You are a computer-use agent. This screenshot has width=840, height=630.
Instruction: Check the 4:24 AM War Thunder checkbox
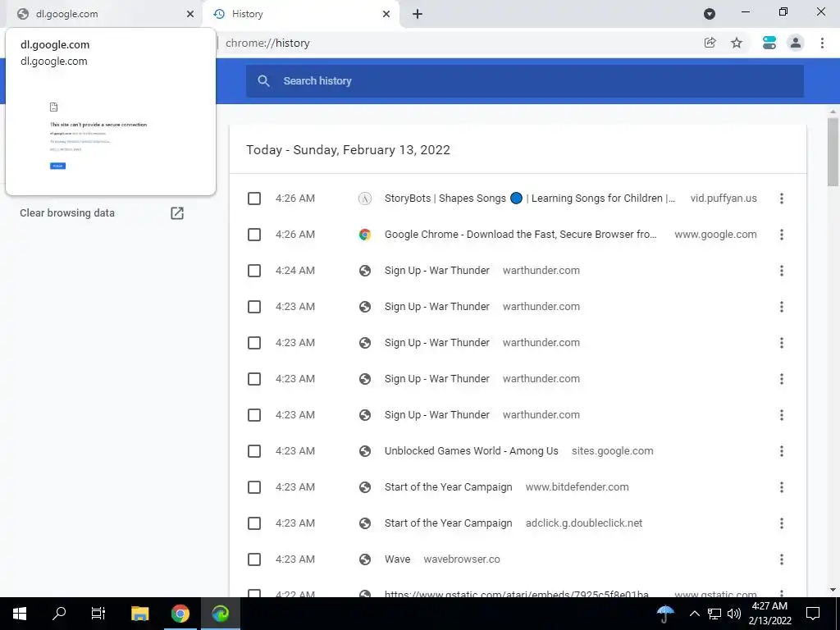254,271
